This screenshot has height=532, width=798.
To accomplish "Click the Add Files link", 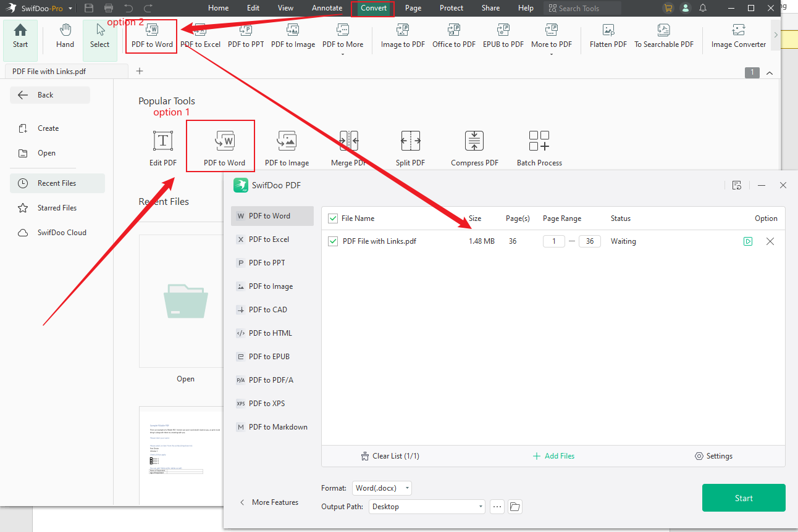I will 553,455.
